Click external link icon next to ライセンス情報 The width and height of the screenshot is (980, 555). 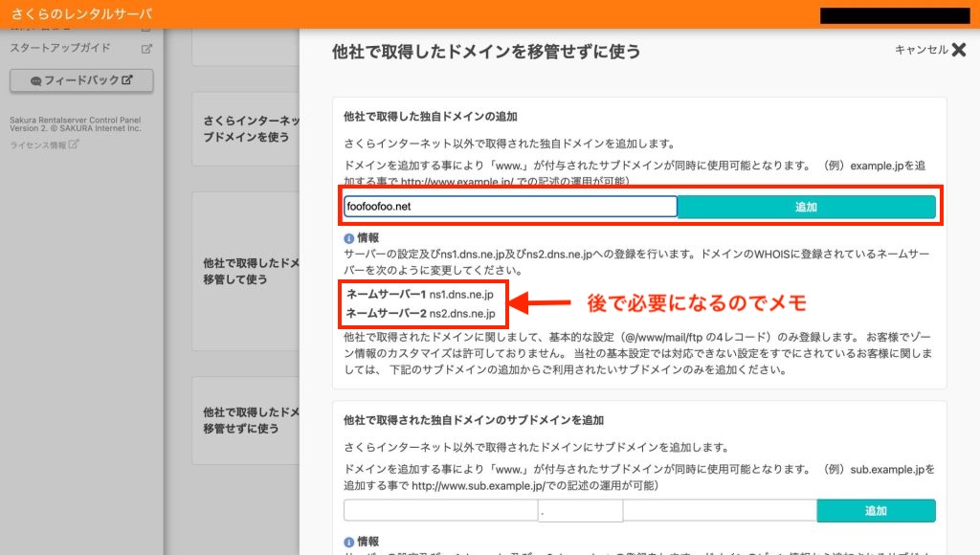(x=74, y=145)
